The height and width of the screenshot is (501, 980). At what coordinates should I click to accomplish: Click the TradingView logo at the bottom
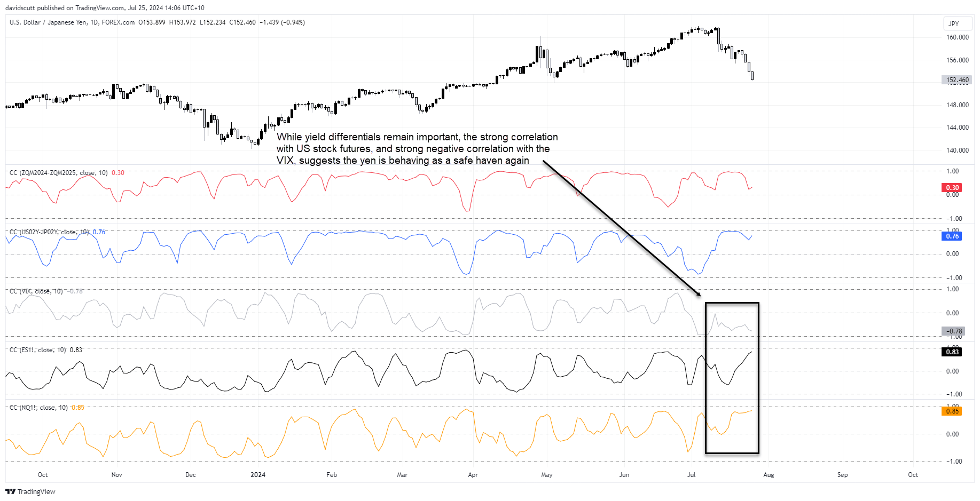click(30, 491)
